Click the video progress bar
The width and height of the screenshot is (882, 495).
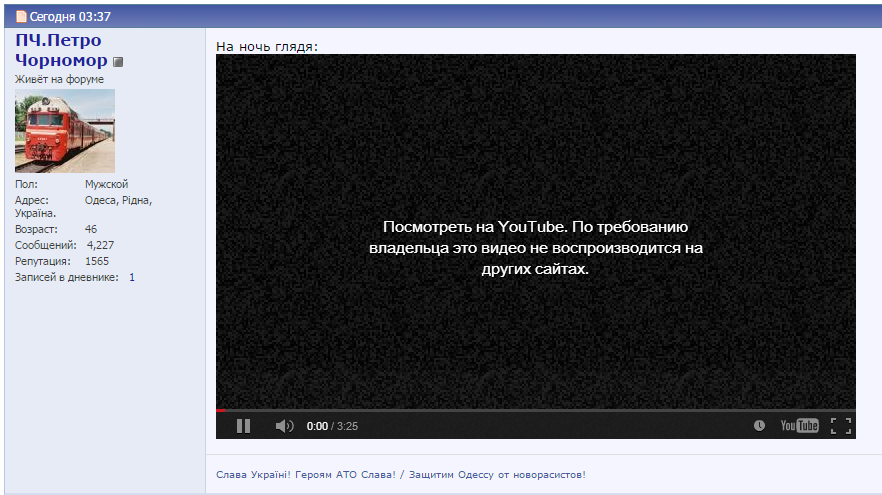(x=536, y=411)
